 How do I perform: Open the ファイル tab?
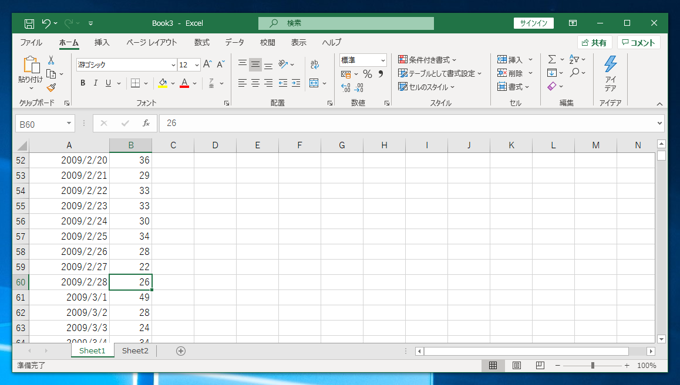31,42
